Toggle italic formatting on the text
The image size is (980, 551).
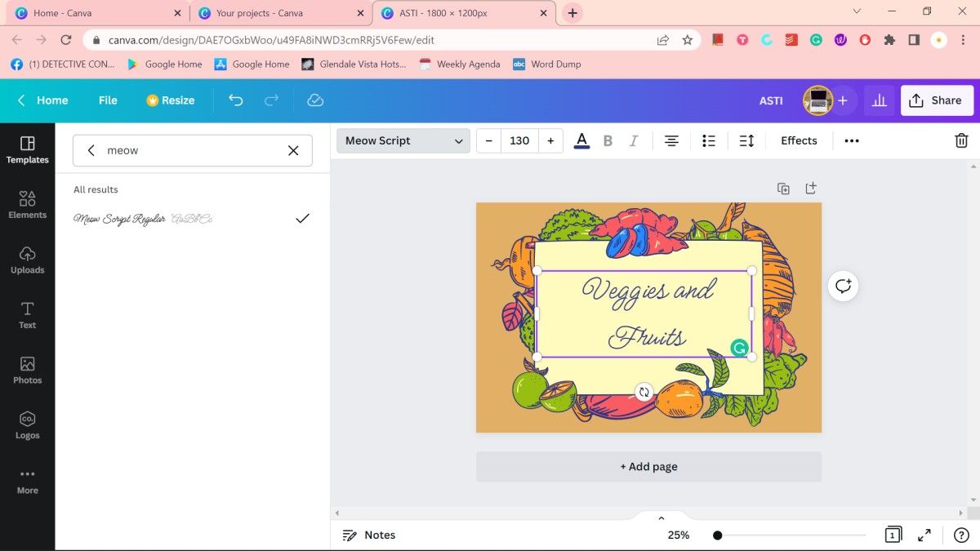click(x=634, y=140)
